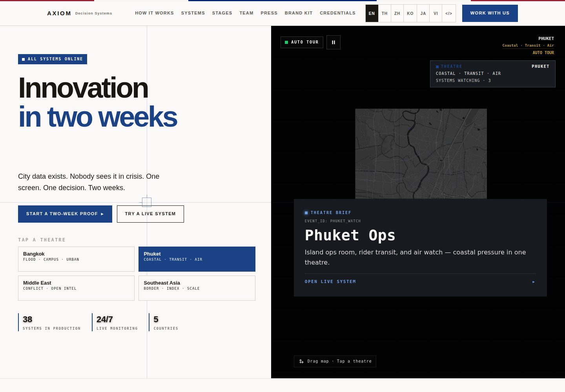
Task: Switch language to EN
Action: (x=372, y=13)
